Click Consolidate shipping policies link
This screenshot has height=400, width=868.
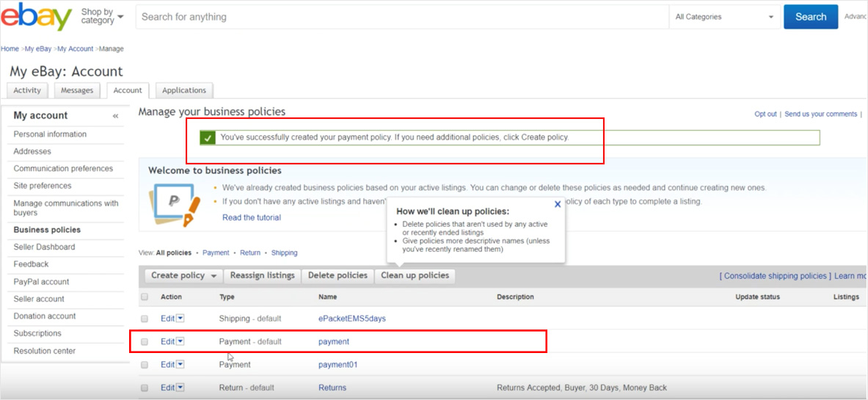coord(775,276)
